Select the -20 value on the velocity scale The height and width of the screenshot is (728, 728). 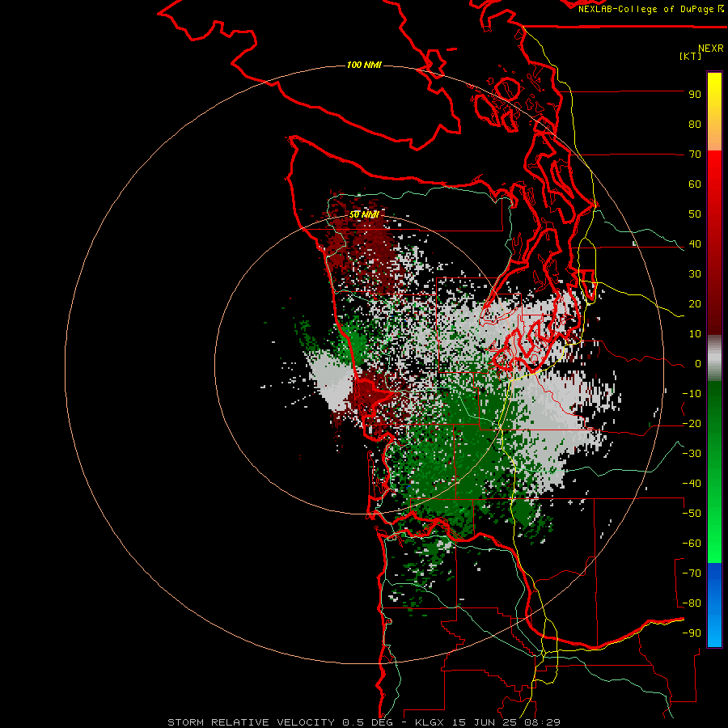(x=692, y=424)
